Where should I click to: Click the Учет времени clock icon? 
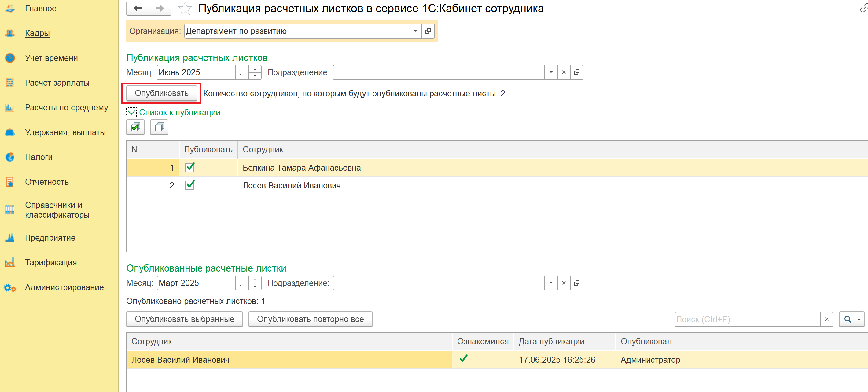point(10,58)
